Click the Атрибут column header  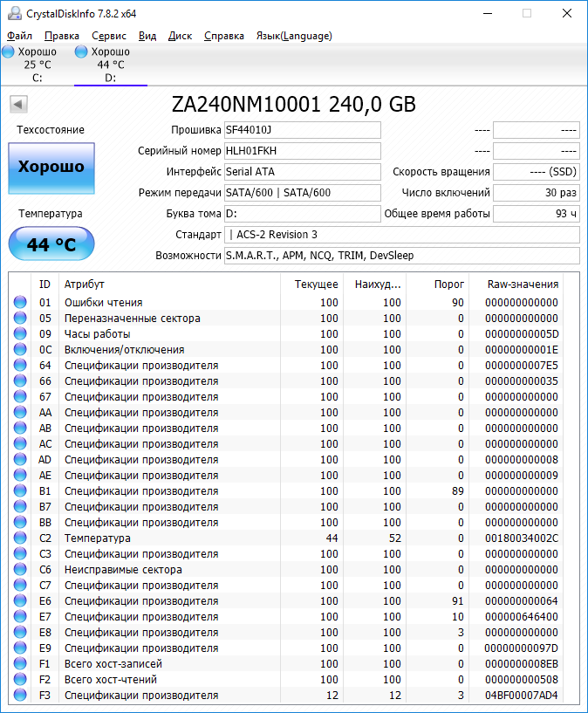169,285
